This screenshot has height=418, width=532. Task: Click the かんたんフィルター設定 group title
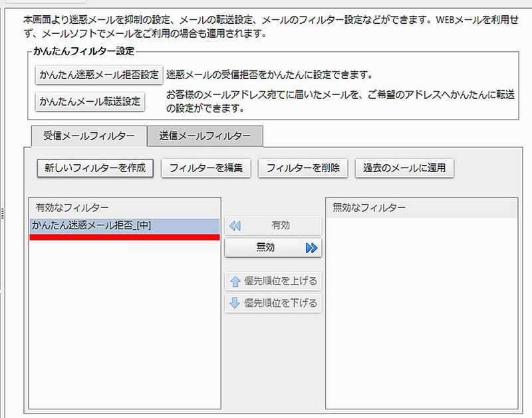[x=84, y=51]
